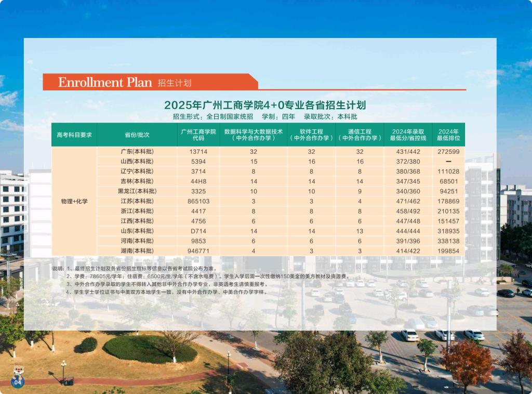
Task: Select the "广东(本科批)" row label
Action: [x=137, y=151]
